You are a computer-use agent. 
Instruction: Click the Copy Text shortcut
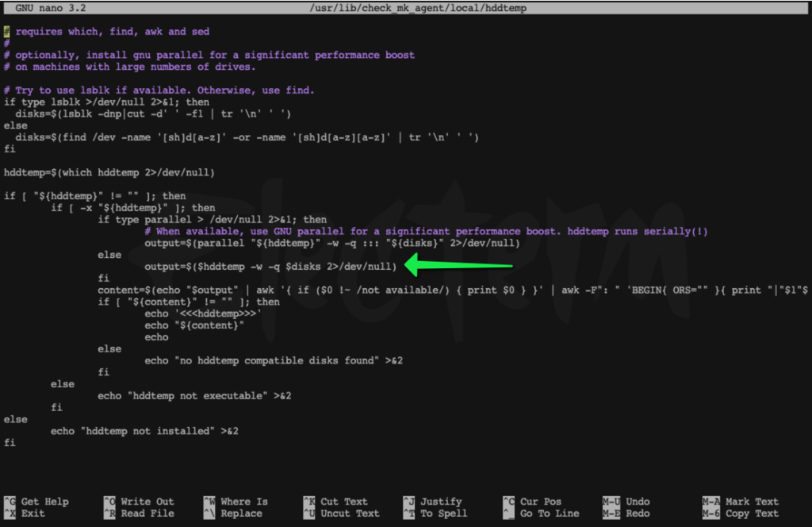tap(741, 514)
